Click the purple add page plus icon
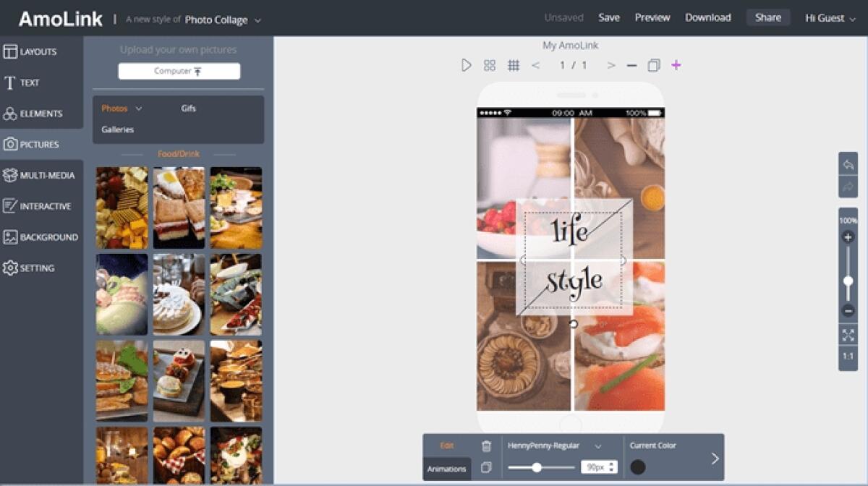 pyautogui.click(x=676, y=65)
